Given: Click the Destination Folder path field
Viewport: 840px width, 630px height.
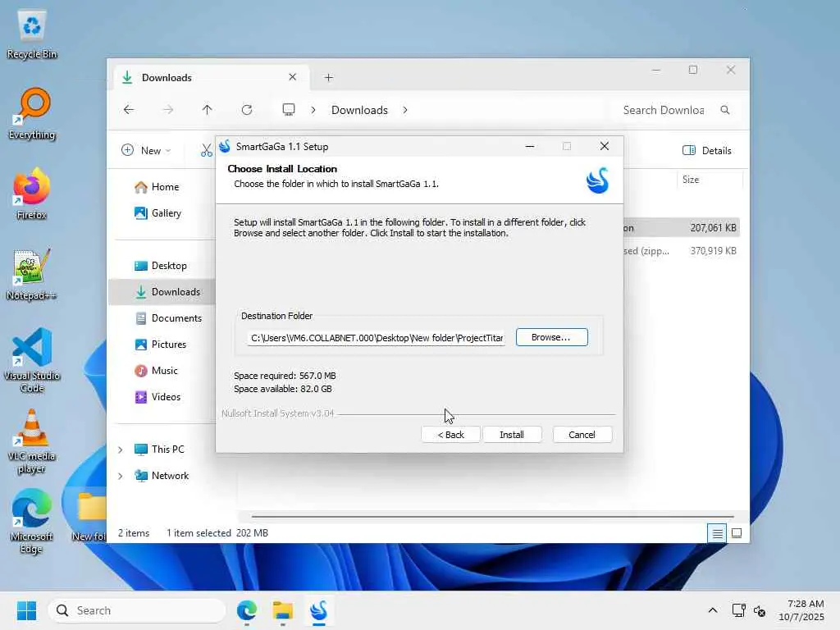Looking at the screenshot, I should (x=376, y=338).
